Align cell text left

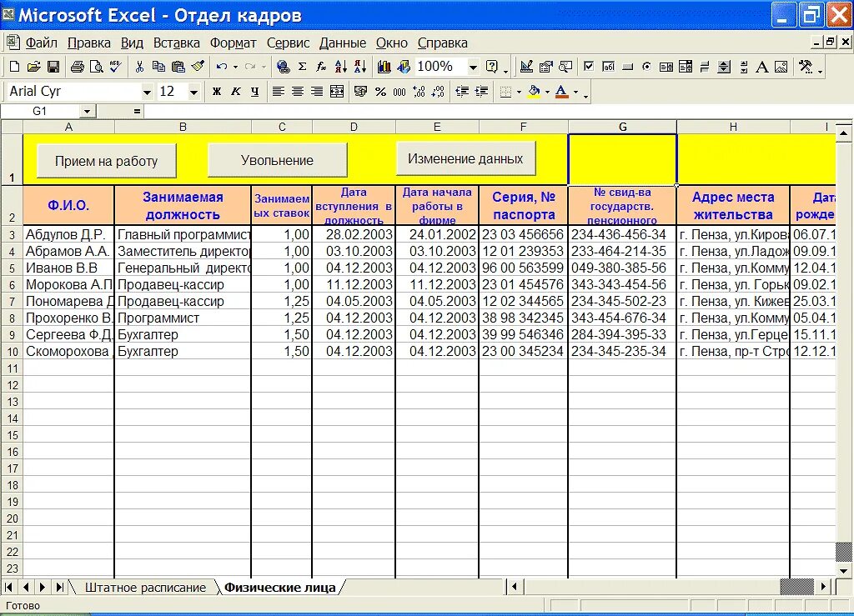coord(279,92)
